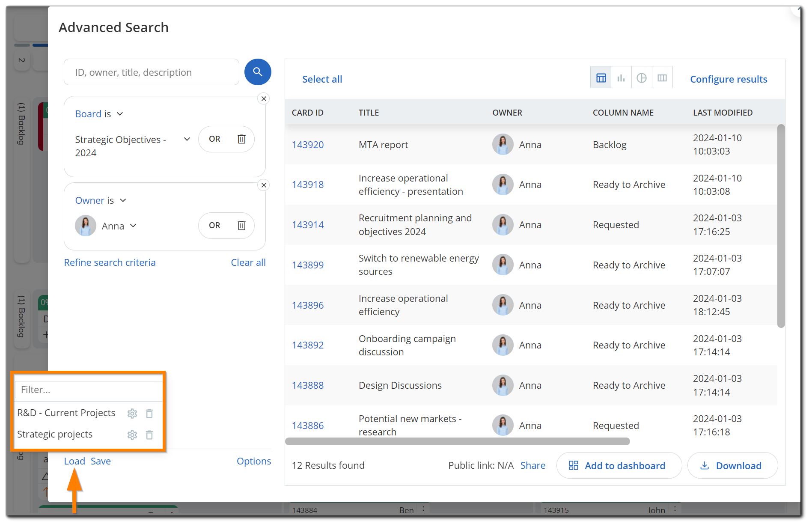Select Strategic projects from saved list
This screenshot has height=527, width=812.
coord(55,435)
